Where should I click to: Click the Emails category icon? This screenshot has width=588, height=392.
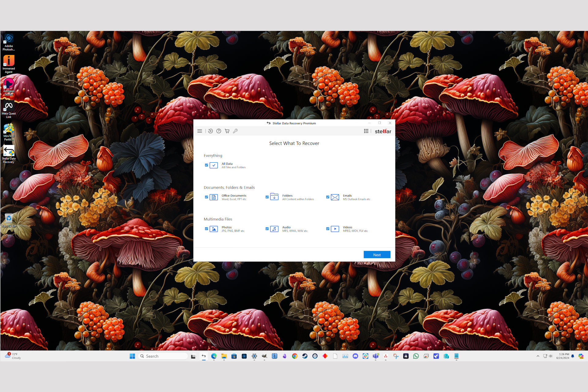[x=334, y=197]
